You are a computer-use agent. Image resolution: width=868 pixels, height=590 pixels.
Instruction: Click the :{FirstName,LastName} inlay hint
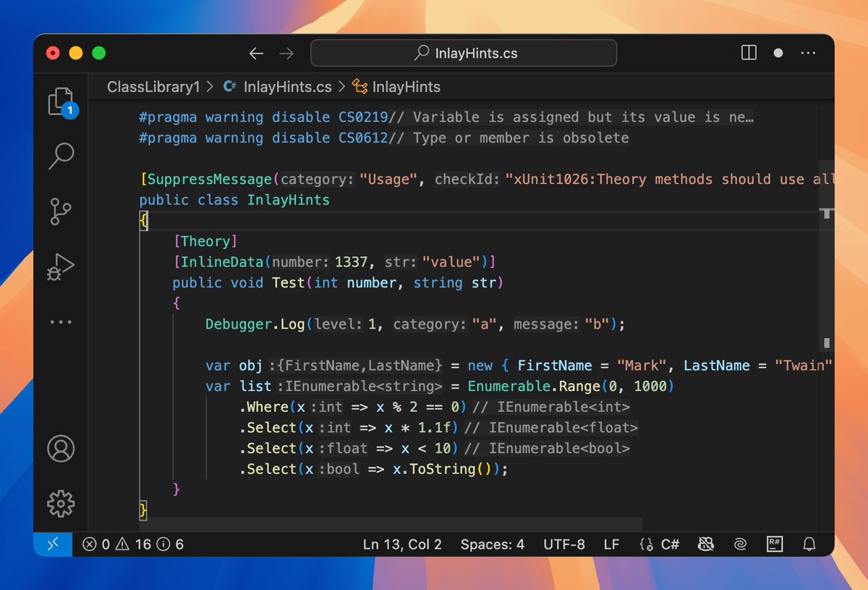coord(355,366)
